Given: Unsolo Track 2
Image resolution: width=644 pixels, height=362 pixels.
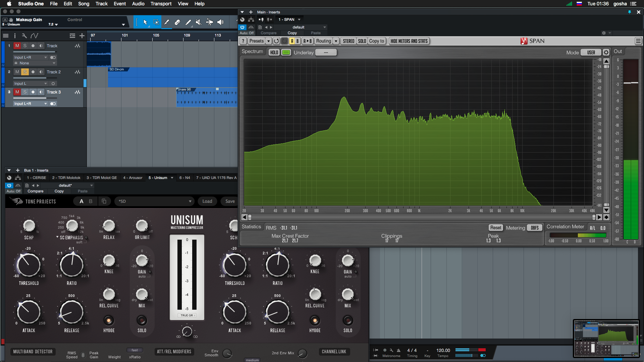Looking at the screenshot, I should pyautogui.click(x=25, y=72).
